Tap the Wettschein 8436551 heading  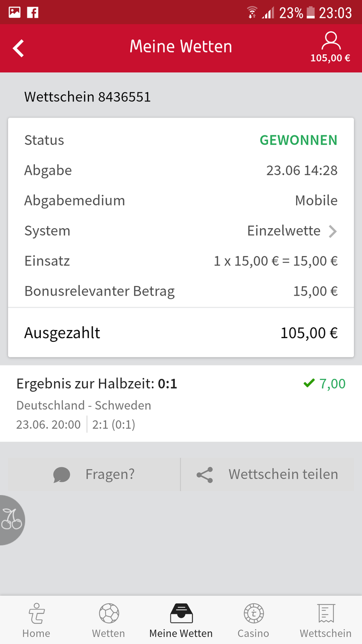coord(87,97)
